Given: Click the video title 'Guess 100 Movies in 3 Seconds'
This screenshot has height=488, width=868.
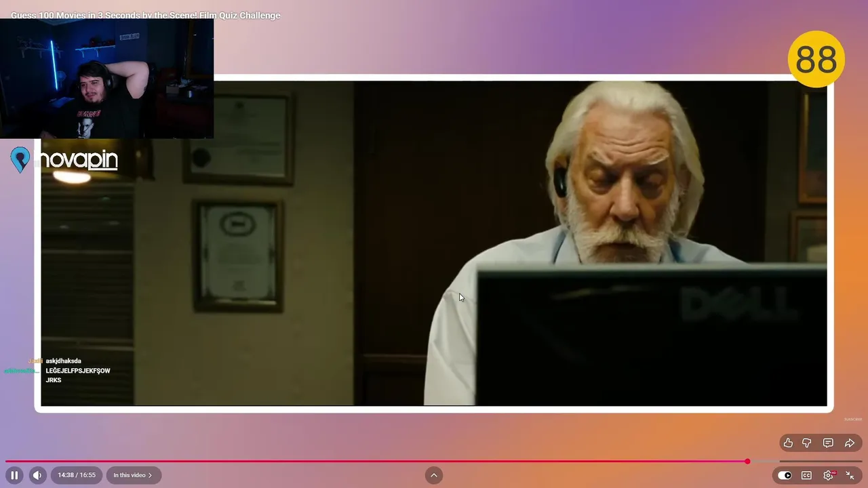Looking at the screenshot, I should coord(146,15).
